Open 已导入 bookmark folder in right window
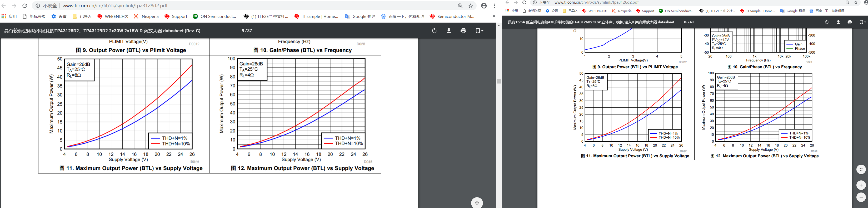This screenshot has width=868, height=208. click(x=570, y=11)
